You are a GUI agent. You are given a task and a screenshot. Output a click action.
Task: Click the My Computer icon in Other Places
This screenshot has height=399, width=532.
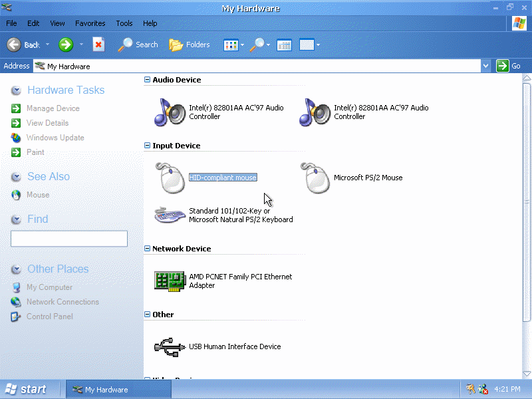pos(15,287)
